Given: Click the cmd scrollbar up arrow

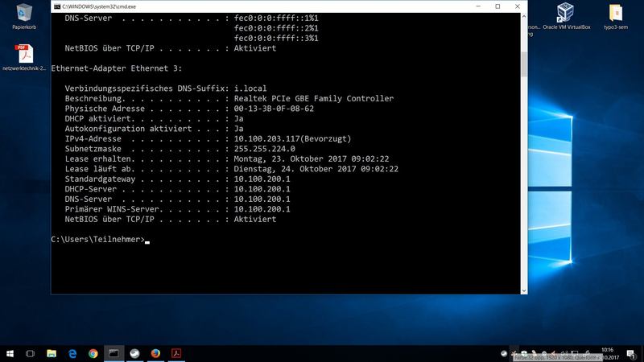Looking at the screenshot, I should (x=524, y=17).
